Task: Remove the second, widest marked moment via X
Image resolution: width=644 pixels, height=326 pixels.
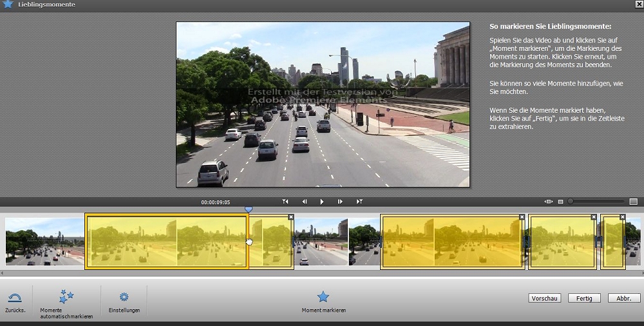Action: coord(522,216)
